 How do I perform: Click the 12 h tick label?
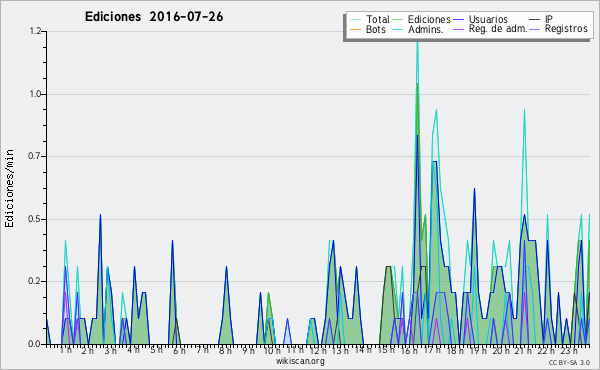[x=318, y=350]
